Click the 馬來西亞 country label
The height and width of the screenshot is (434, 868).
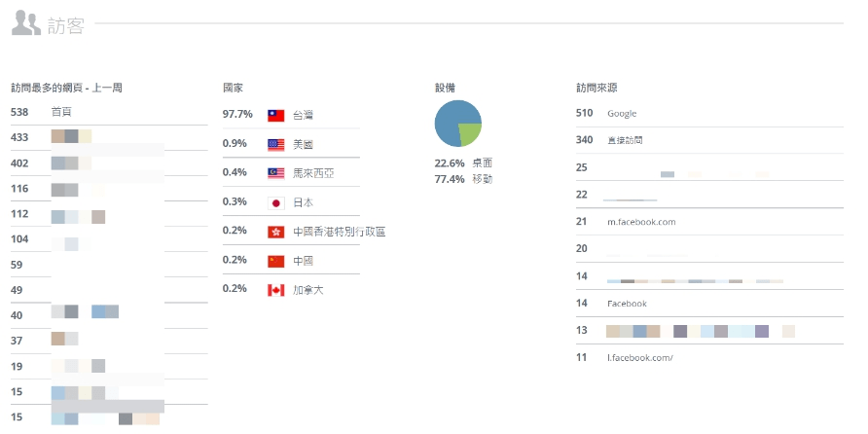point(313,173)
